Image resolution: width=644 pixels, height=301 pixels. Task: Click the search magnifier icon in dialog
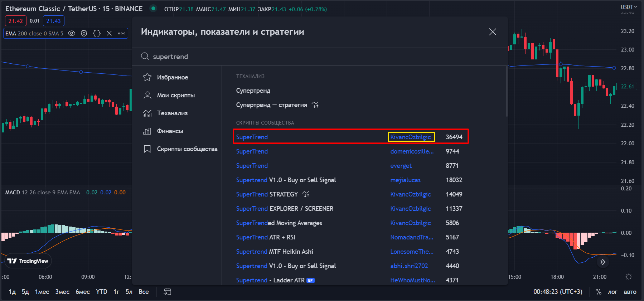[x=145, y=56]
